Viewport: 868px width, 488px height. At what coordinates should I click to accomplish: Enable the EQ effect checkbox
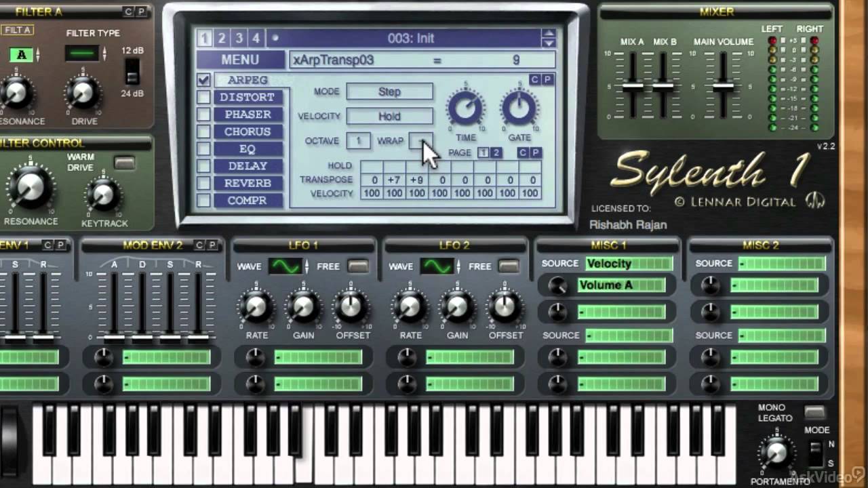(x=203, y=149)
